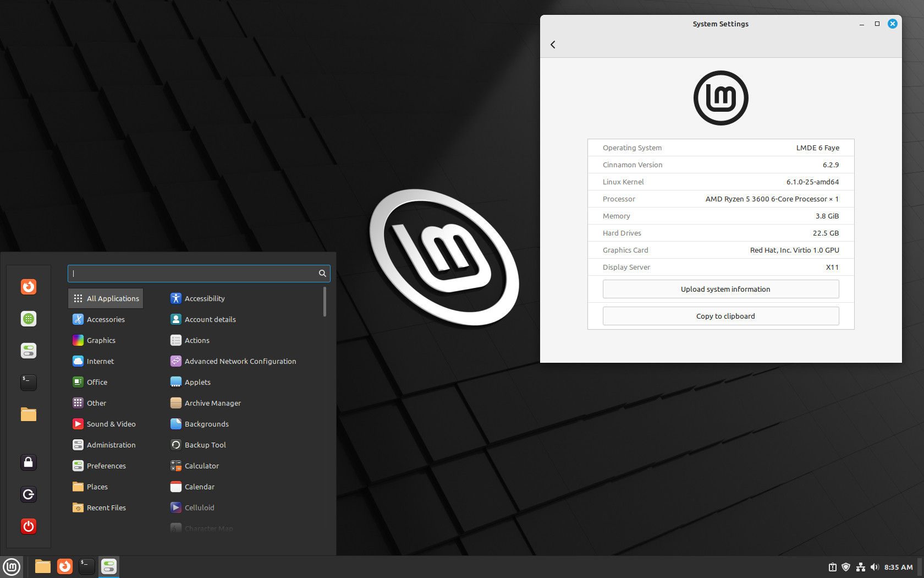Launch Terminal from the menu favorites sidebar
Viewport: 924px width, 578px height.
click(x=29, y=383)
